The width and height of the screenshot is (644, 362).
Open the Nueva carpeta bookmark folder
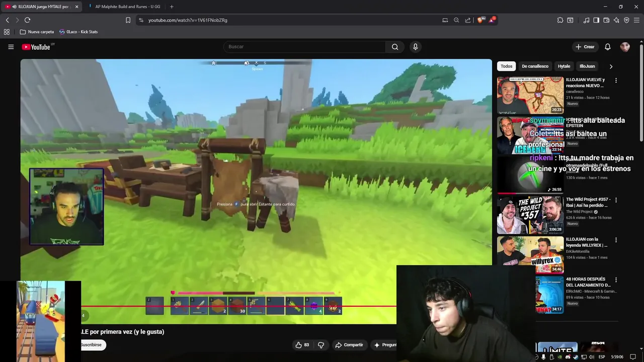37,32
